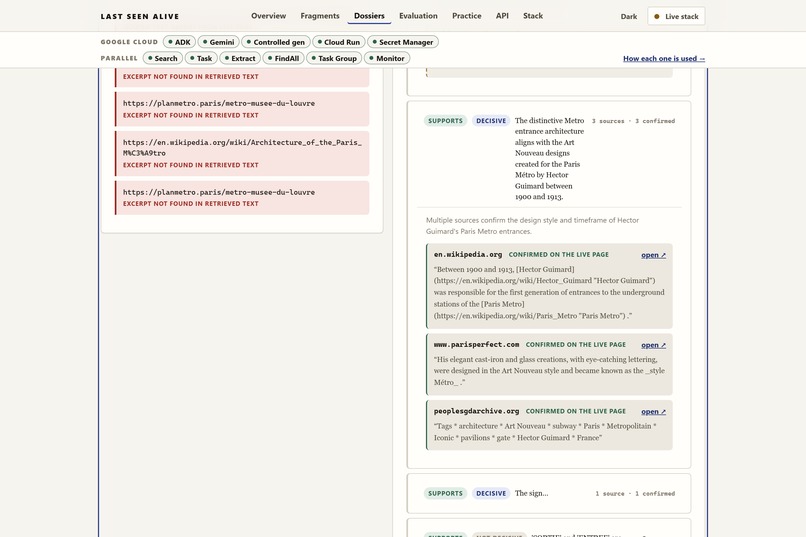The height and width of the screenshot is (537, 806).
Task: Select the Gemini chip
Action: point(218,42)
